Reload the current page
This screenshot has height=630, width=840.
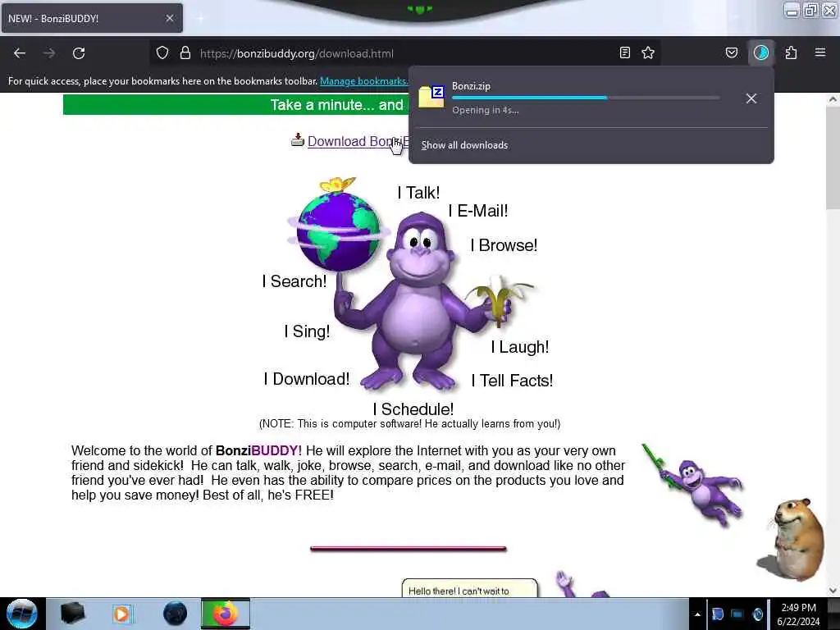tap(79, 53)
